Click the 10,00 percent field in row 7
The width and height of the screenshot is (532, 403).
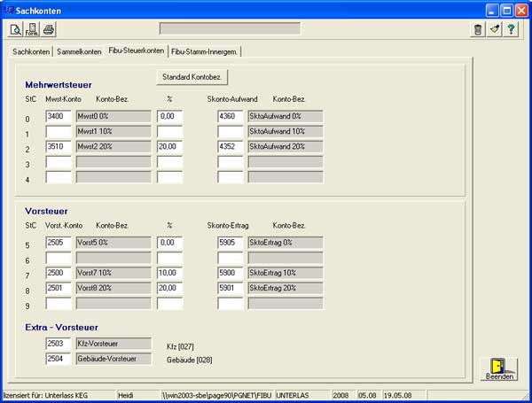pyautogui.click(x=170, y=273)
